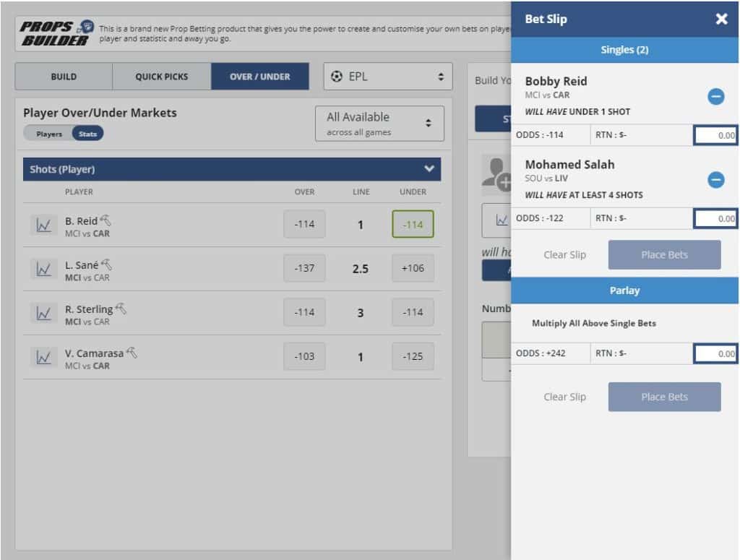Click the Mohamed Salah name in Bet Slip
This screenshot has width=740, height=560.
coord(569,165)
